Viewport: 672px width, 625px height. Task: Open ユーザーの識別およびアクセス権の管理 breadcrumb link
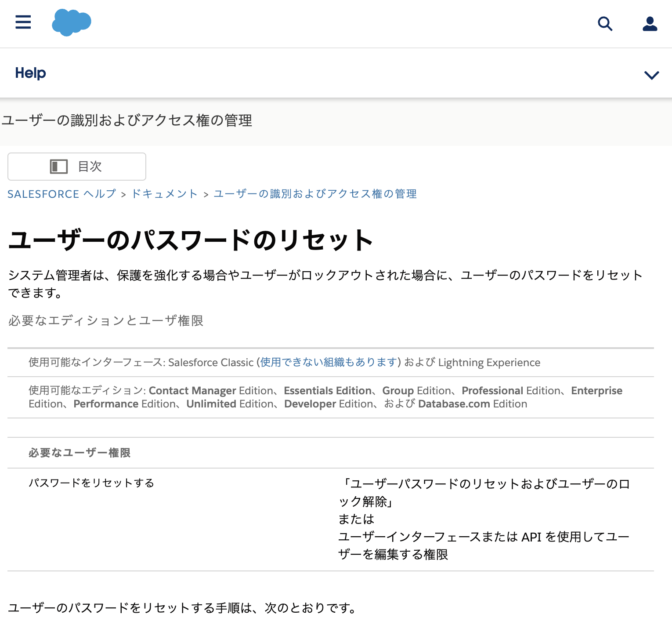(315, 194)
